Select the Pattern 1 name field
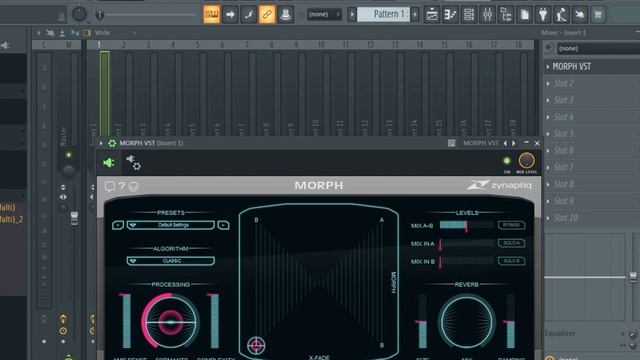The height and width of the screenshot is (360, 640). [383, 15]
